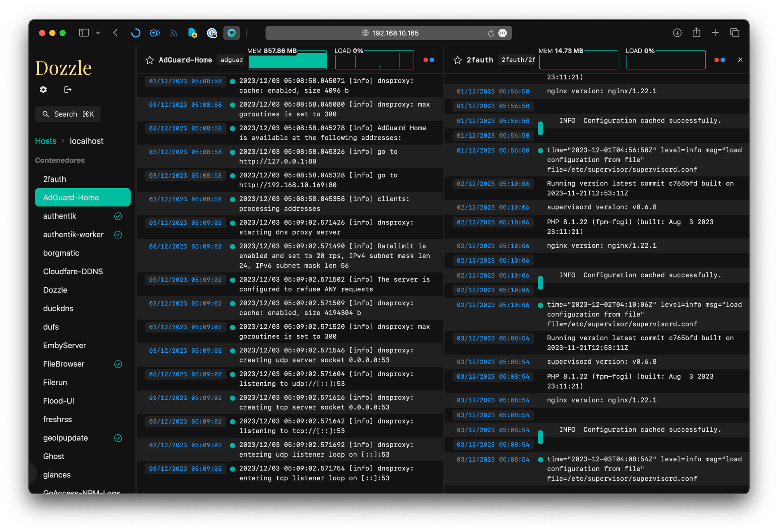Click health check icon beside FileBrowser
Viewport: 778px width, 532px height.
tap(118, 364)
